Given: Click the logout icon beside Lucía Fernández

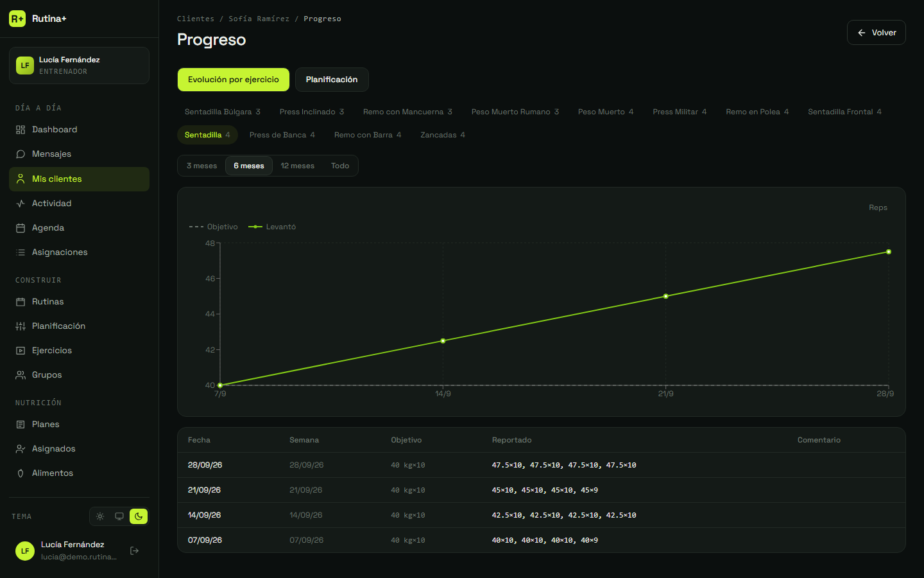Looking at the screenshot, I should (135, 550).
